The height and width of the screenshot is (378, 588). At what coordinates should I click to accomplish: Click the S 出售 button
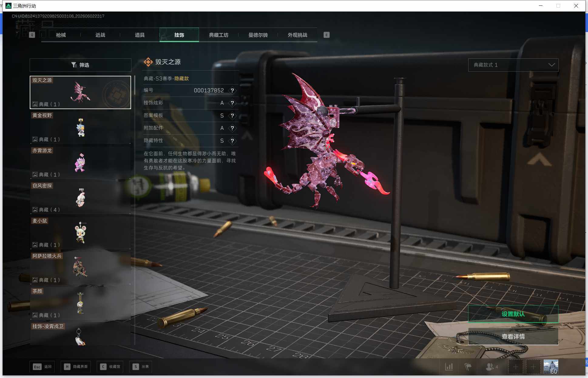click(x=140, y=367)
